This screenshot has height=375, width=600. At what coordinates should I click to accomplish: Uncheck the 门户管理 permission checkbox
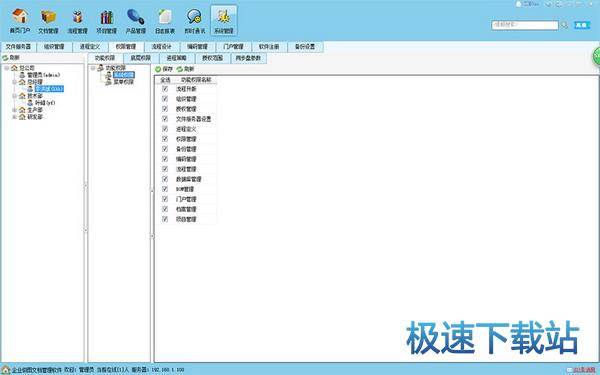click(165, 199)
